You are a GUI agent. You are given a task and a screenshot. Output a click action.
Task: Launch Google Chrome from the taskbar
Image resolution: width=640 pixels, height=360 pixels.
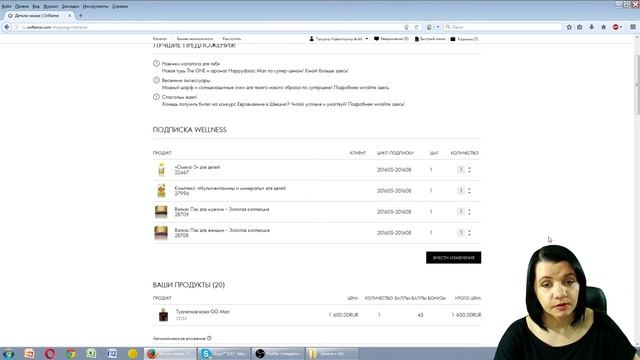(71, 353)
